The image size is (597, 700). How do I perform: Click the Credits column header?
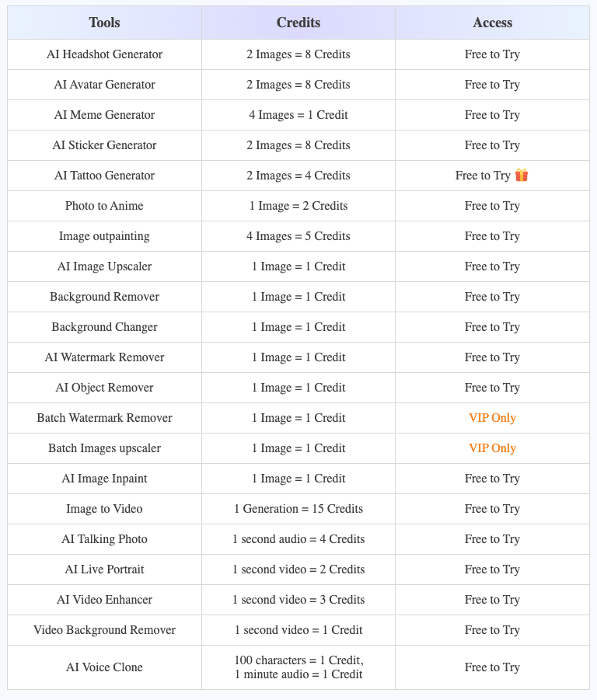(298, 23)
